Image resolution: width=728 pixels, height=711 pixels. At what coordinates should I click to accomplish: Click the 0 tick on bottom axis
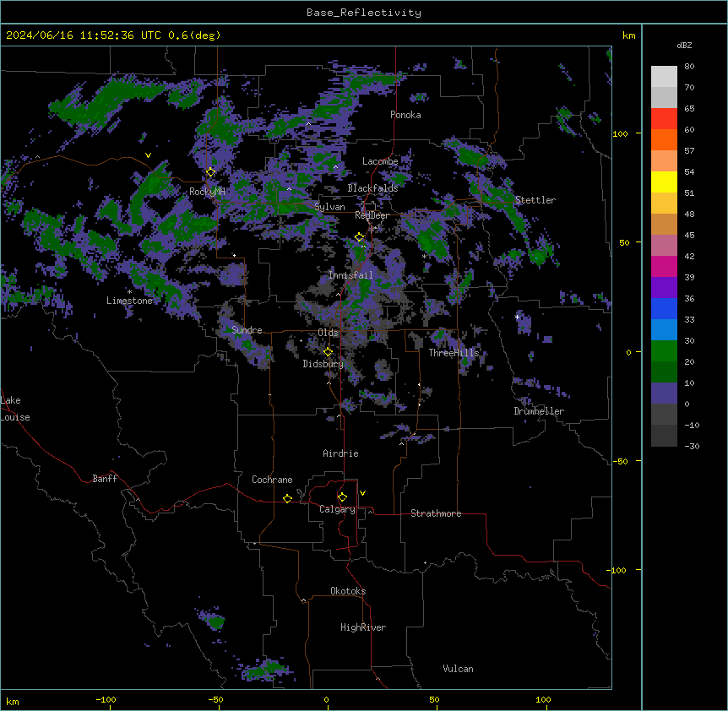tap(326, 699)
